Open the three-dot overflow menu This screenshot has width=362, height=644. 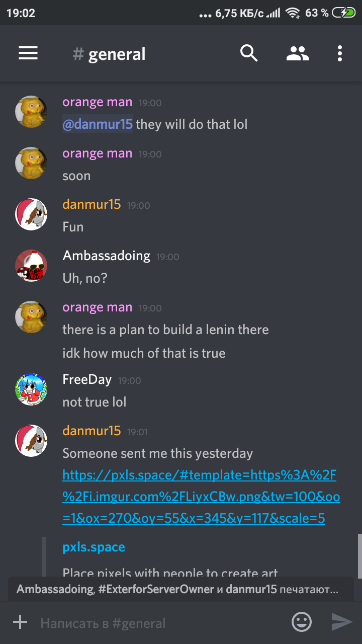[340, 53]
